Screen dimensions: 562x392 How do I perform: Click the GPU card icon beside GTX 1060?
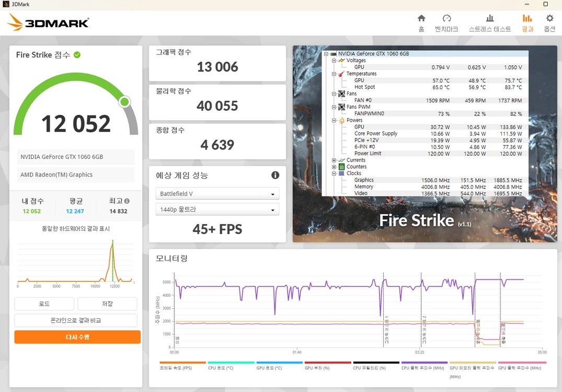point(334,54)
